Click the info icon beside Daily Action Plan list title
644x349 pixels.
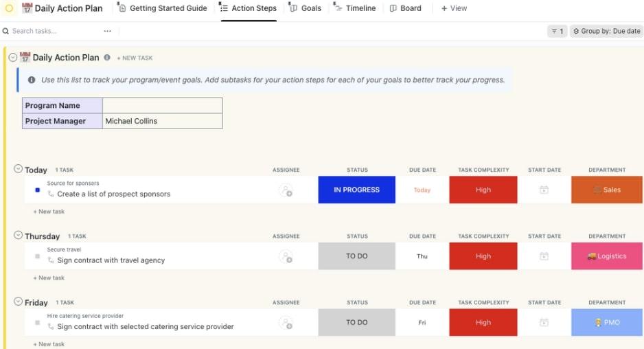pos(107,58)
